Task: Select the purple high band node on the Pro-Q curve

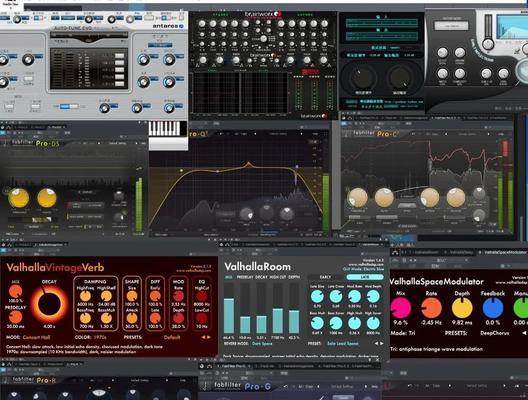Action: pyautogui.click(x=297, y=166)
